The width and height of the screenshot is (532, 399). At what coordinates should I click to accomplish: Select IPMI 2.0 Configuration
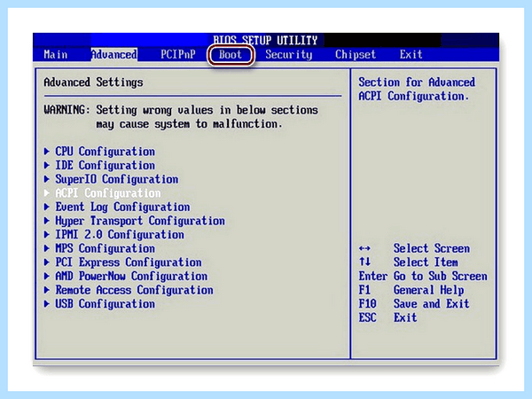click(120, 235)
